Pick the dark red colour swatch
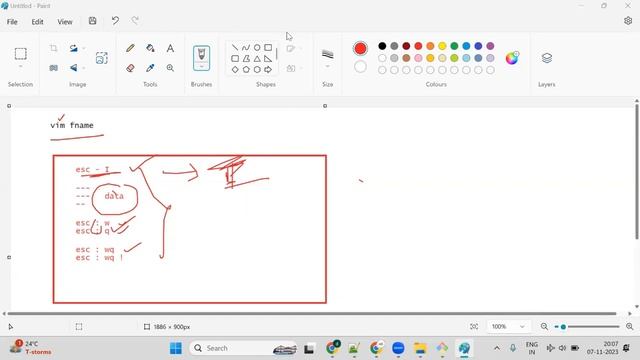The height and width of the screenshot is (360, 640). (x=406, y=46)
